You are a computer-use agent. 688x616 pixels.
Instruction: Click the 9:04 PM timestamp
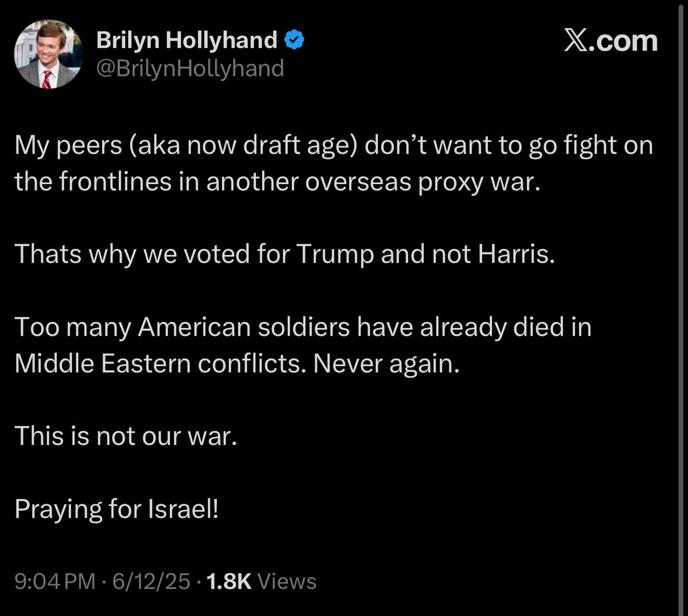tap(55, 581)
